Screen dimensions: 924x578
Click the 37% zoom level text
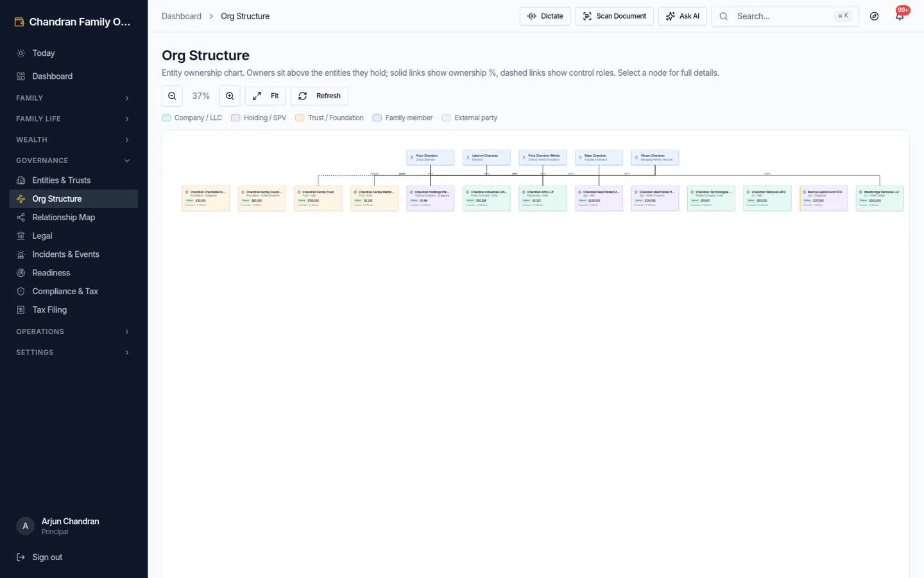(201, 96)
